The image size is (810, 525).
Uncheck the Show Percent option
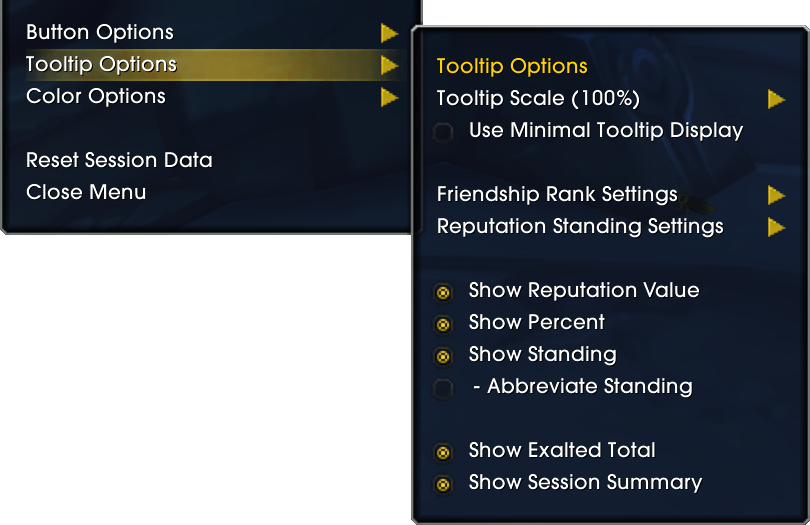tap(443, 325)
